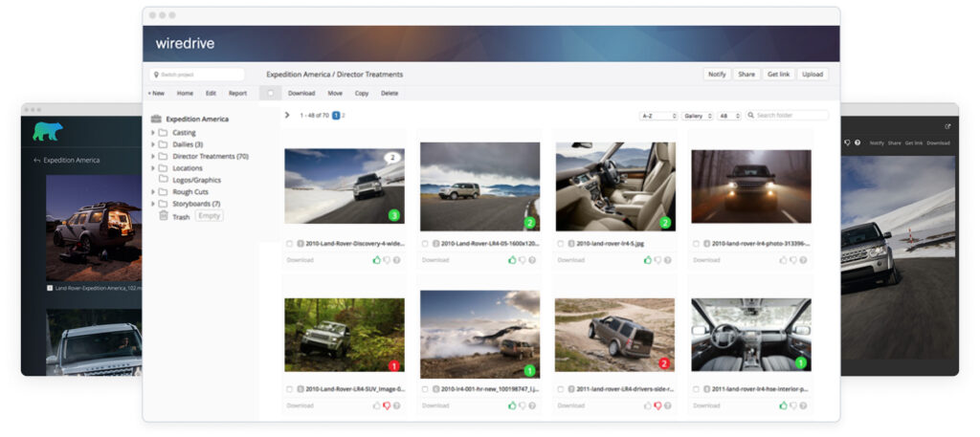The image size is (980, 437).
Task: Expand the Dailies (3) folder arrow
Action: click(152, 144)
